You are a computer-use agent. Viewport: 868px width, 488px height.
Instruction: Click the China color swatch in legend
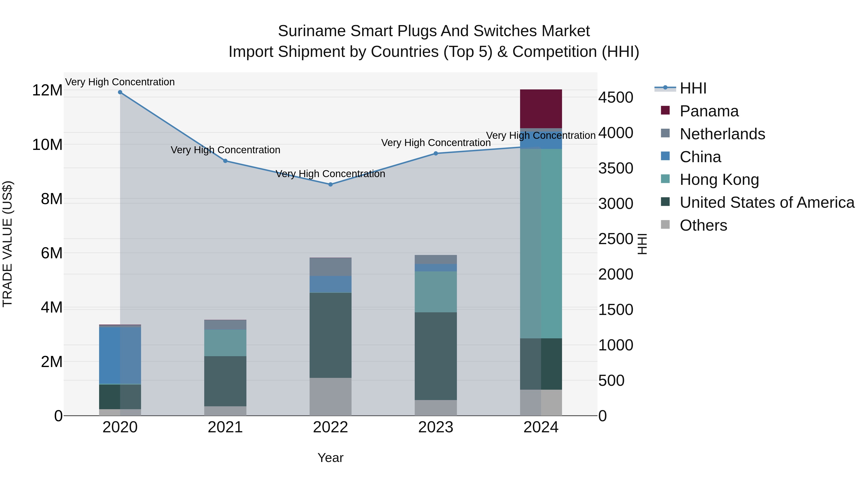pyautogui.click(x=665, y=156)
